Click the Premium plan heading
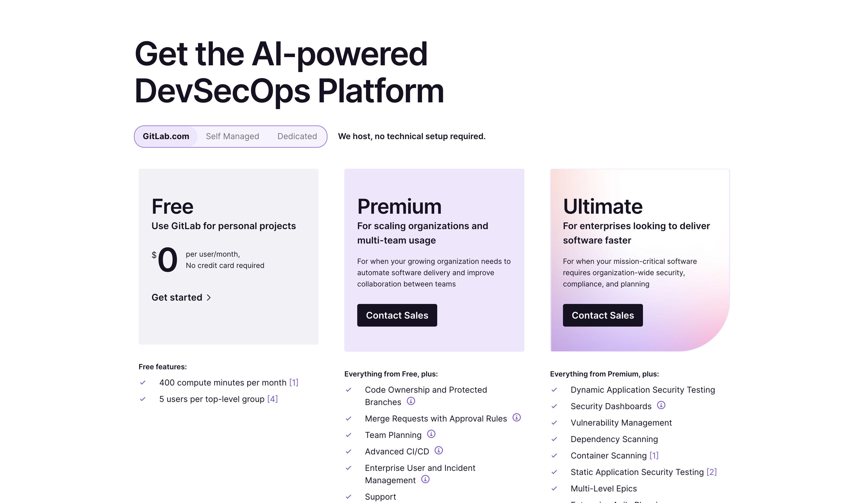This screenshot has width=868, height=503. 399,206
